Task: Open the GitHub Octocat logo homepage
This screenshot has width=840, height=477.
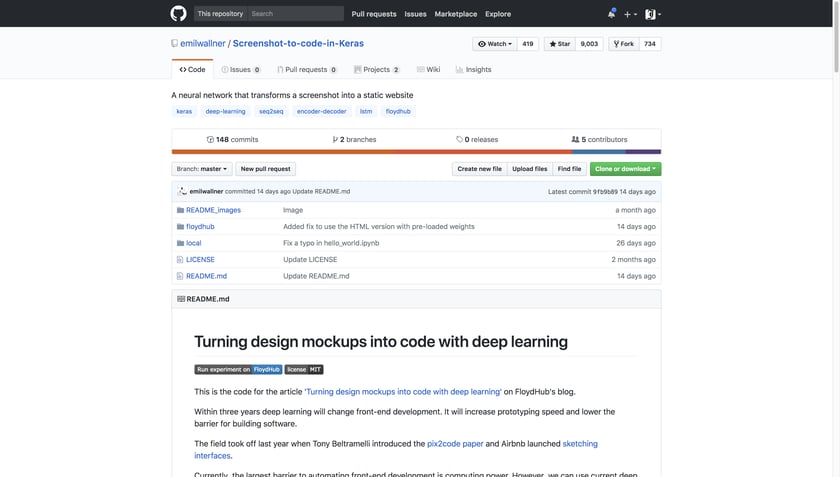Action: coord(178,13)
